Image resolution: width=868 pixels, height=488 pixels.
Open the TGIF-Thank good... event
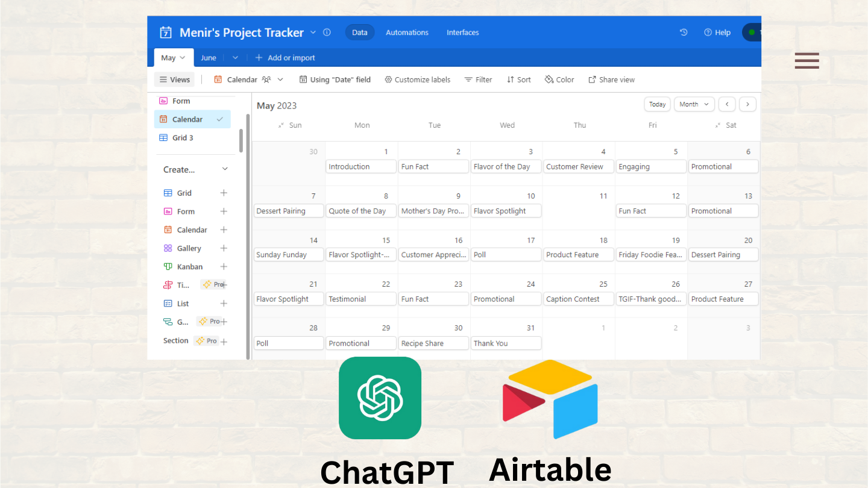click(651, 299)
